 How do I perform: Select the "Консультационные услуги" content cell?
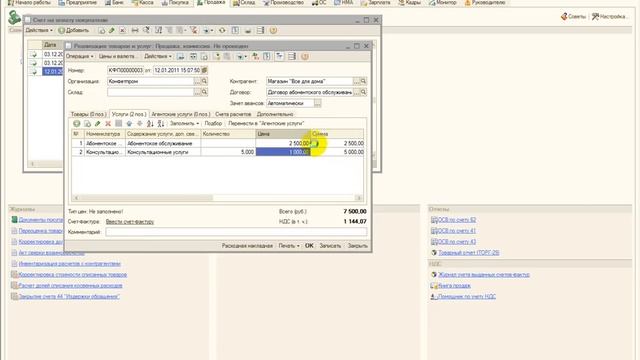click(x=163, y=152)
